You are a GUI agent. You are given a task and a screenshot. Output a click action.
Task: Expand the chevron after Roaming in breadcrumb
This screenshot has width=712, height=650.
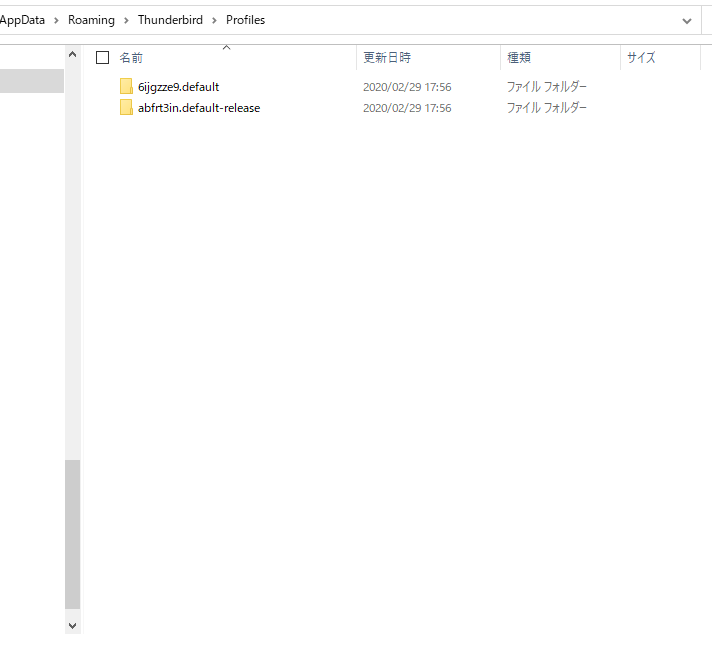(127, 20)
